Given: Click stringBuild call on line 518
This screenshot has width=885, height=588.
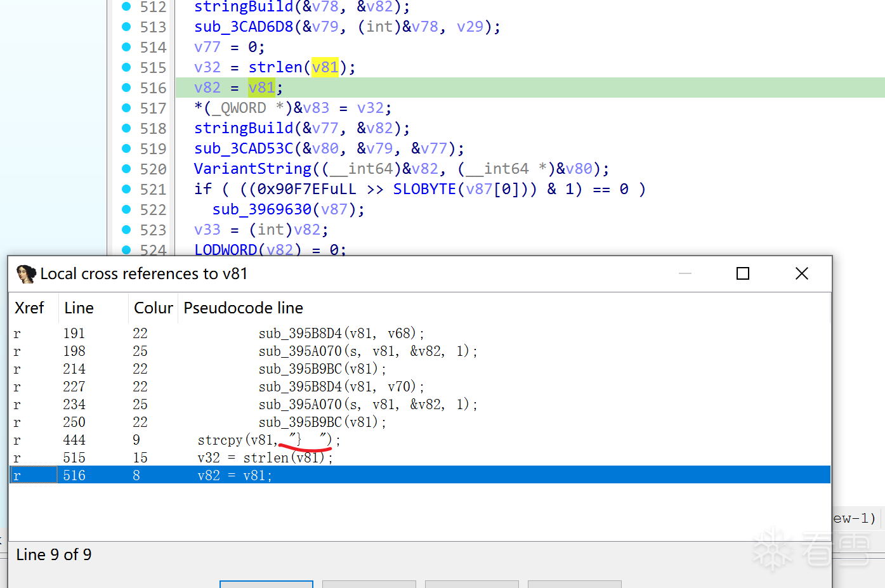Looking at the screenshot, I should (x=244, y=128).
